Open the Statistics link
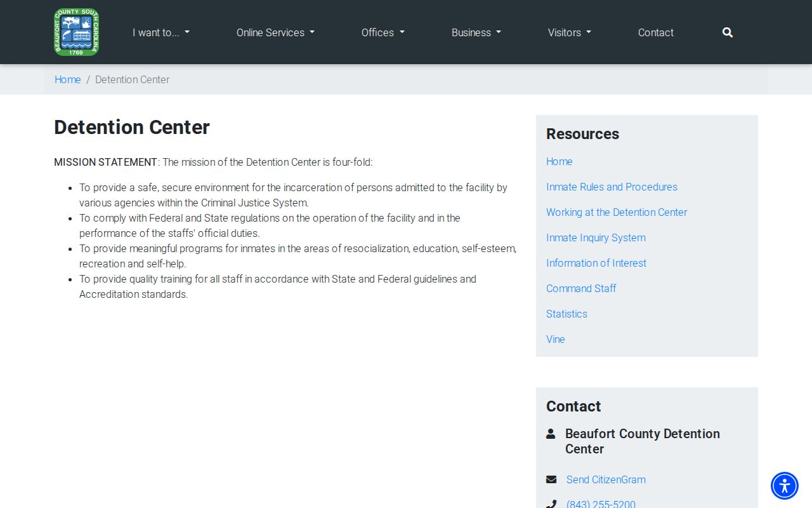 566,314
